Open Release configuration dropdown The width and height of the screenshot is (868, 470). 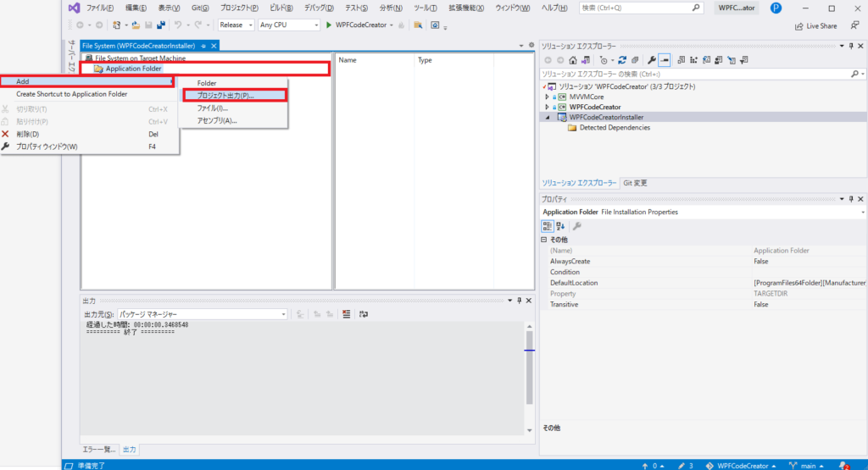tap(236, 25)
